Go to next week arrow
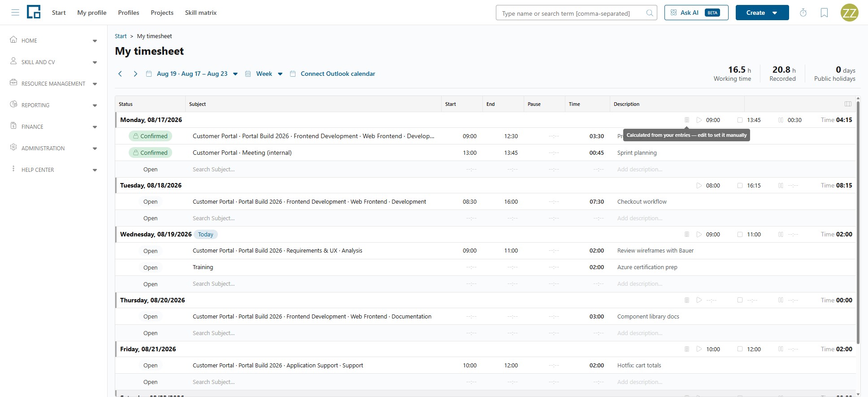 click(x=135, y=74)
